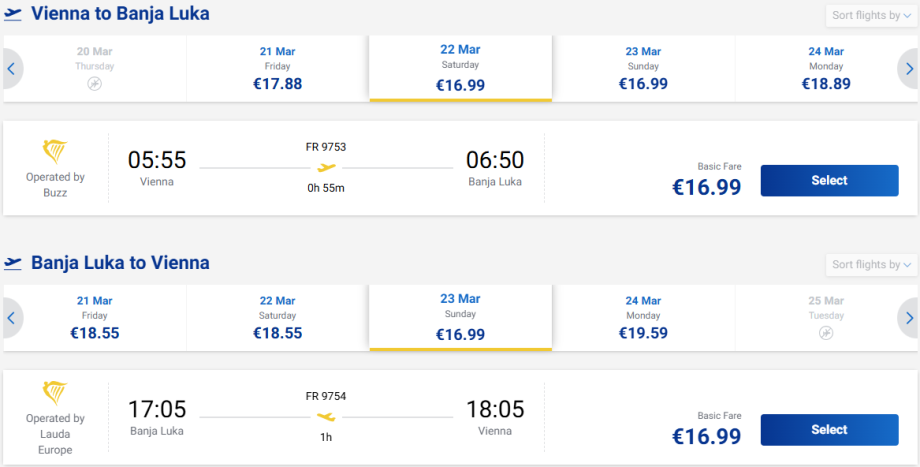Click the yellow plane icon under FR 9753

coord(326,167)
